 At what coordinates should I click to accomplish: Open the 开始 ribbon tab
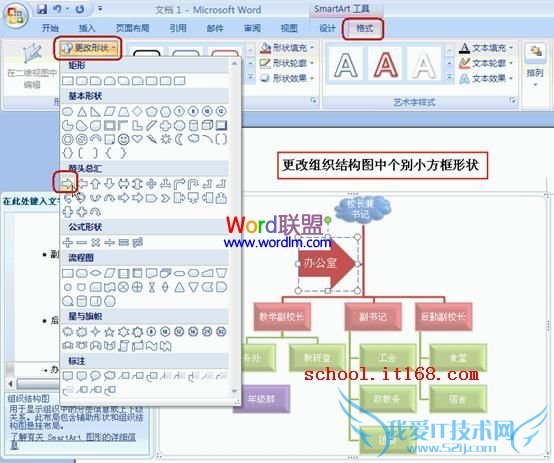[x=50, y=28]
